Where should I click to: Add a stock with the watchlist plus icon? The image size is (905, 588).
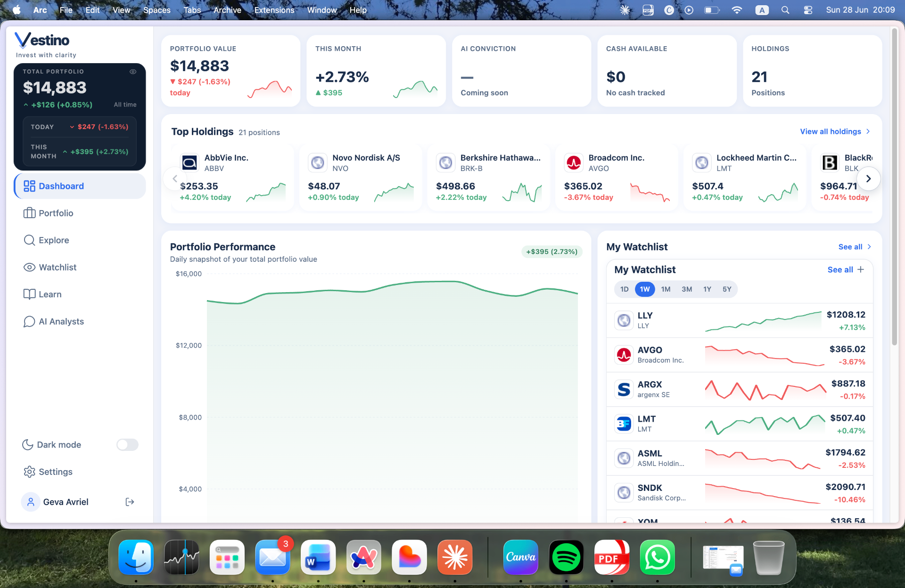861,269
